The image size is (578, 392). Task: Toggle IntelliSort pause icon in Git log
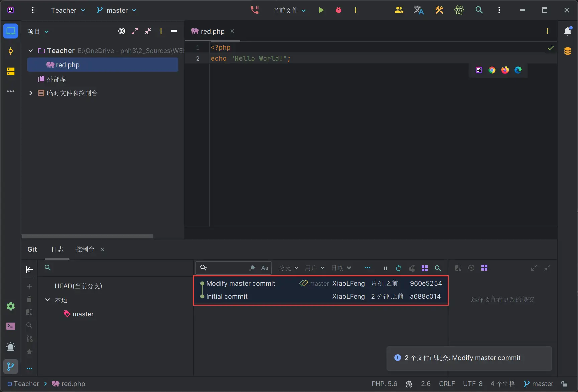(385, 268)
